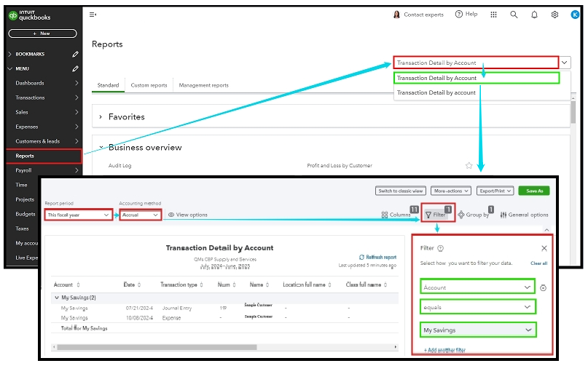588x366 pixels.
Task: Open the More actions dropdown
Action: (x=451, y=191)
